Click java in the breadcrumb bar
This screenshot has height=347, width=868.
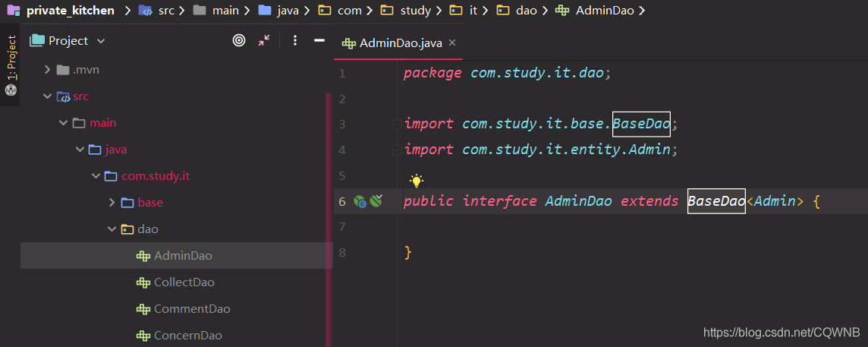coord(288,11)
